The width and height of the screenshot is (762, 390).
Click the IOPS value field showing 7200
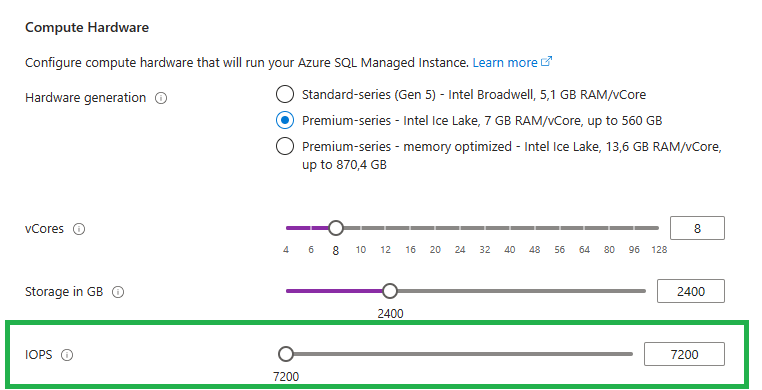click(684, 355)
